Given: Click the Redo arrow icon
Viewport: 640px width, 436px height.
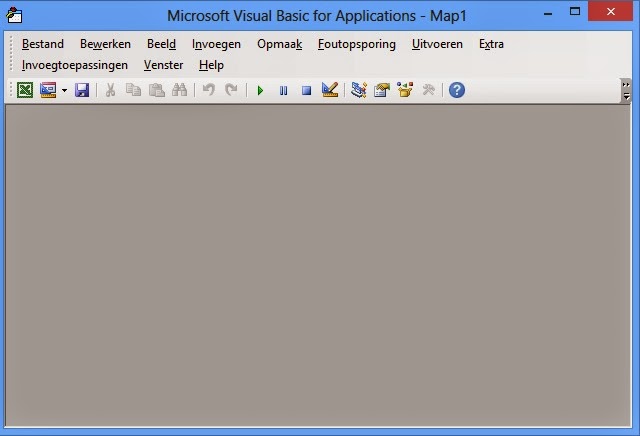Looking at the screenshot, I should (x=231, y=90).
